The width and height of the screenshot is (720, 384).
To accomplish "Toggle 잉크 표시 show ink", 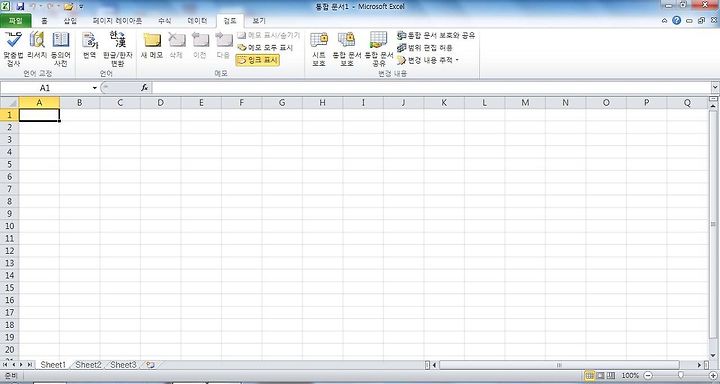I will (x=258, y=60).
